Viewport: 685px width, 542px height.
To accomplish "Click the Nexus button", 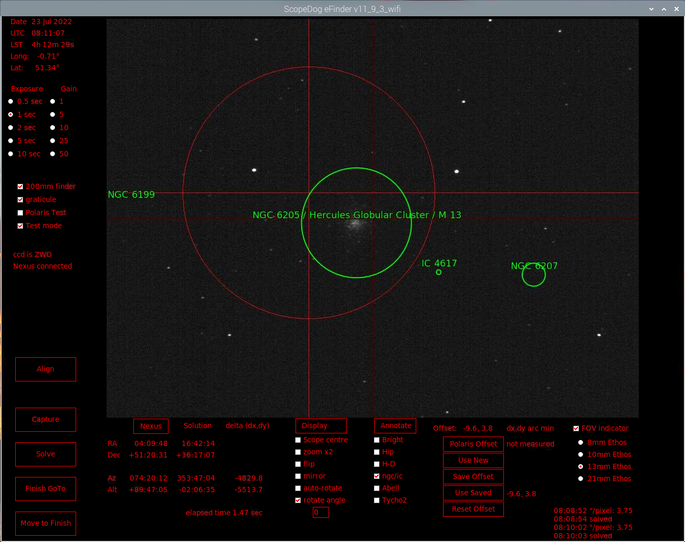I will 150,426.
